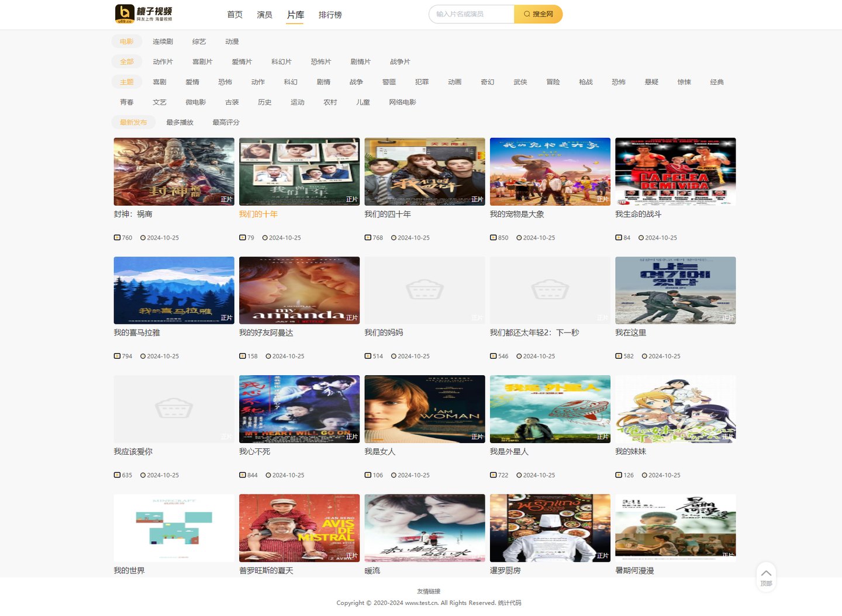Open the 封神：祸商 poster thumbnail
The height and width of the screenshot is (616, 842).
[x=174, y=172]
